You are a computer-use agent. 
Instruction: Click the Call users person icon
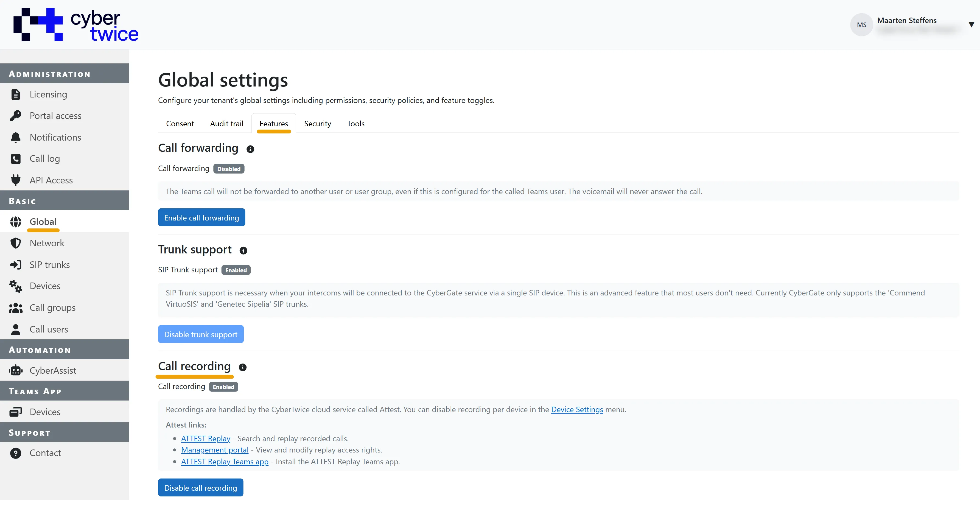[x=16, y=329]
